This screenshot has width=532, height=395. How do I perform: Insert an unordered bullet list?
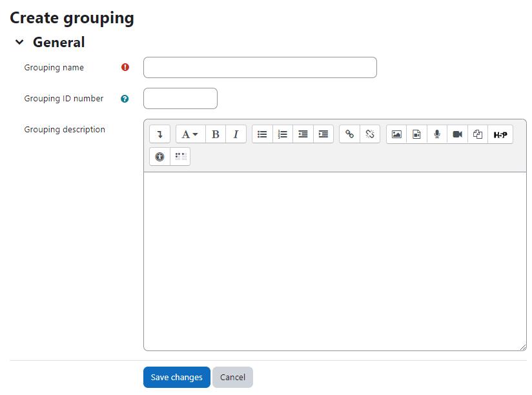pyautogui.click(x=262, y=134)
